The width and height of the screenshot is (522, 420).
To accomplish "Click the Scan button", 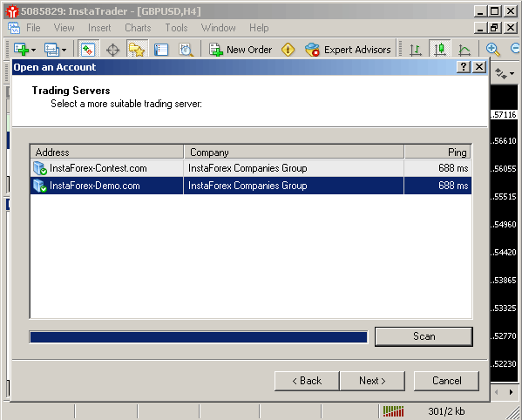I will pyautogui.click(x=424, y=336).
